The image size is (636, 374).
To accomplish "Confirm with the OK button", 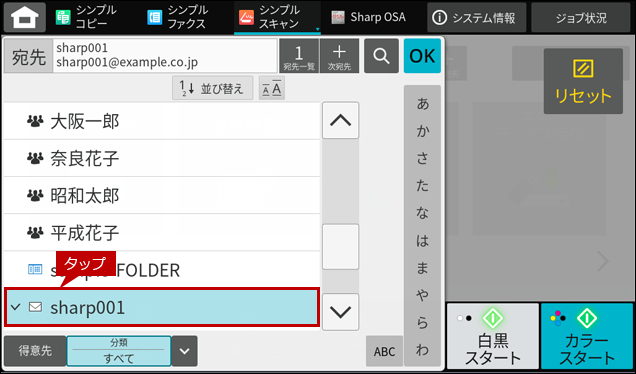I will pyautogui.click(x=422, y=56).
